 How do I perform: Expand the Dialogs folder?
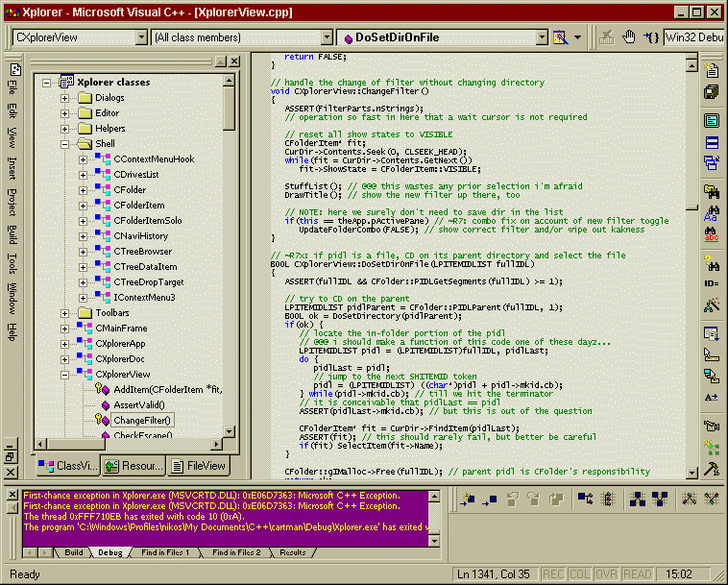[65, 98]
